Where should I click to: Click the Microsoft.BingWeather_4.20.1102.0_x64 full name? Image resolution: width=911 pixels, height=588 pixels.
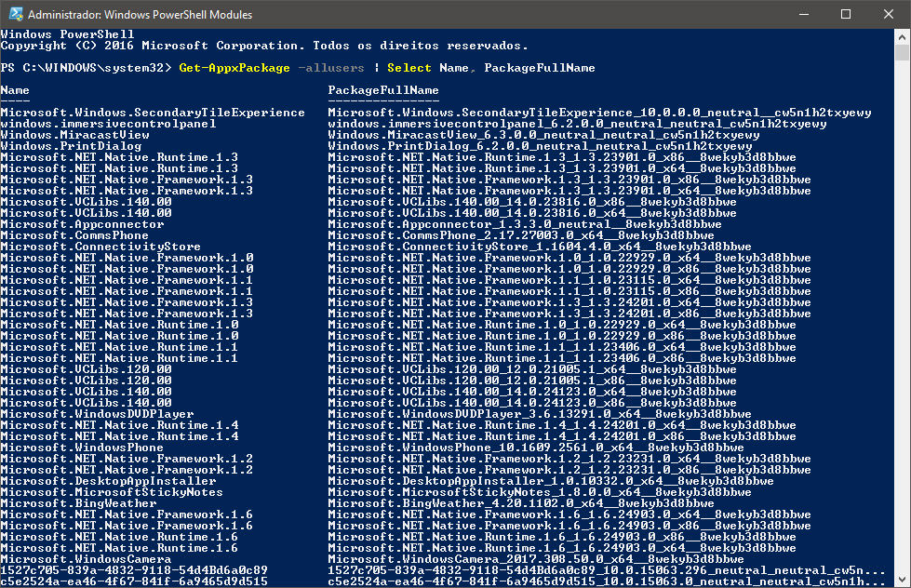tap(521, 503)
